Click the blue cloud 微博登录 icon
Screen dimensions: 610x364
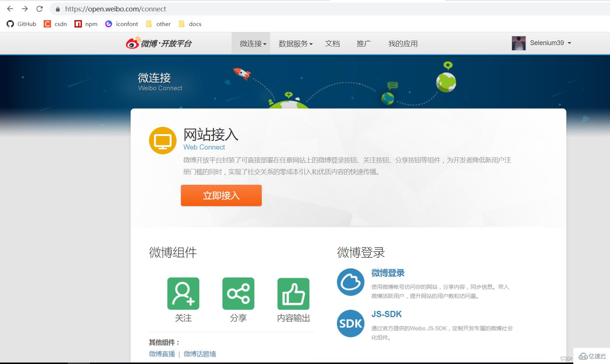pos(351,282)
